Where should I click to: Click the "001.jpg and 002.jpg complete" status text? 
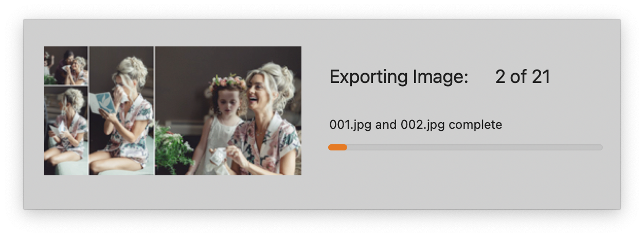(x=416, y=125)
